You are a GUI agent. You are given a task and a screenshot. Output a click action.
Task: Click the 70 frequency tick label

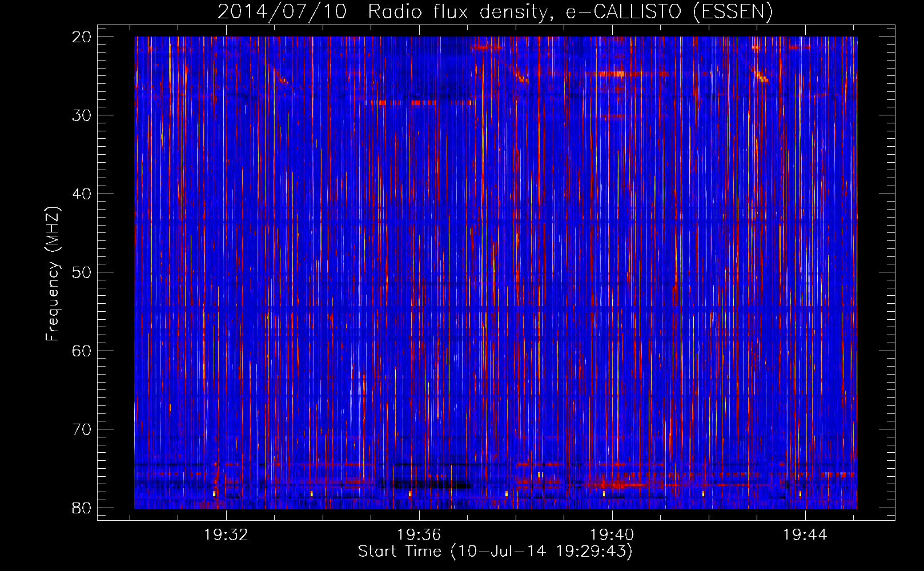coord(82,429)
